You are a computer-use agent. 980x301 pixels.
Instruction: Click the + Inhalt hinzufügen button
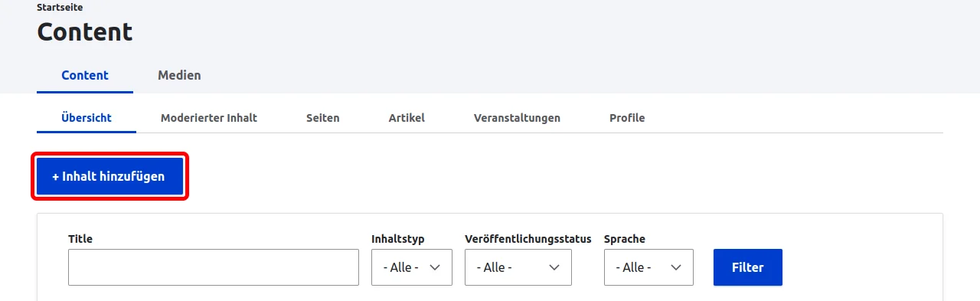(110, 177)
